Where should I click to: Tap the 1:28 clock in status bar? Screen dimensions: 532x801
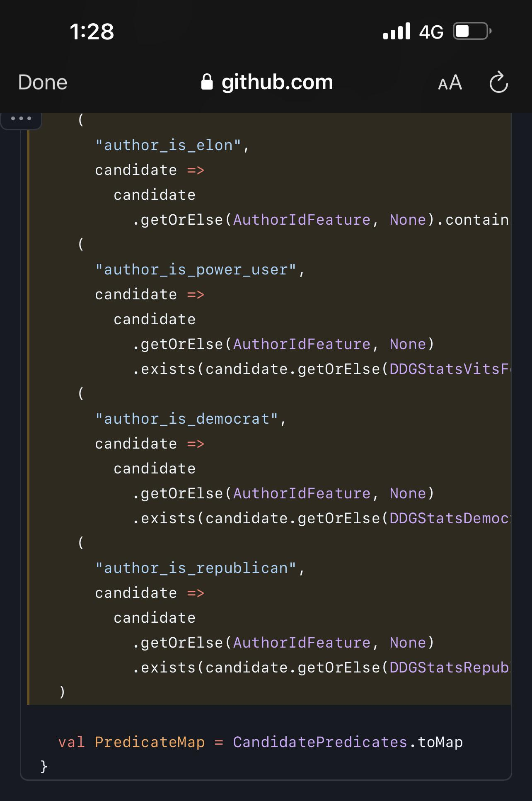pyautogui.click(x=92, y=32)
